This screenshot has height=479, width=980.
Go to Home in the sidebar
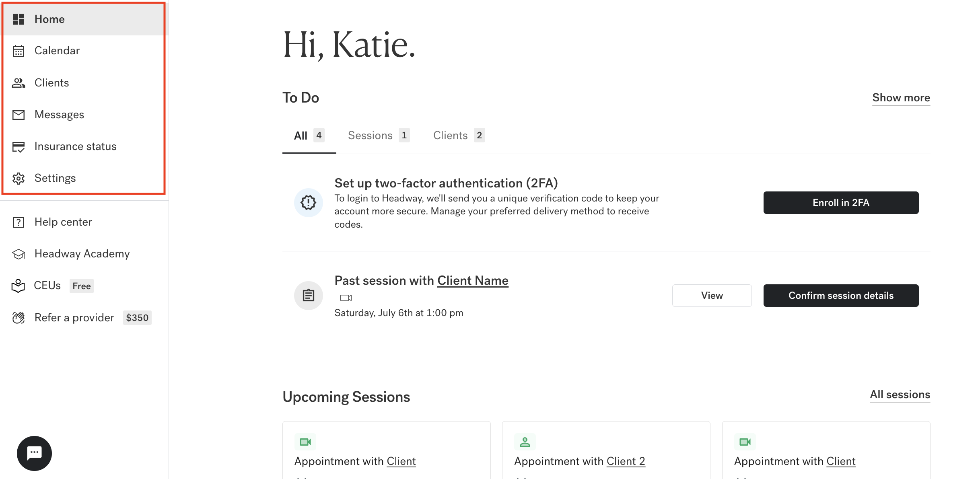pos(49,19)
